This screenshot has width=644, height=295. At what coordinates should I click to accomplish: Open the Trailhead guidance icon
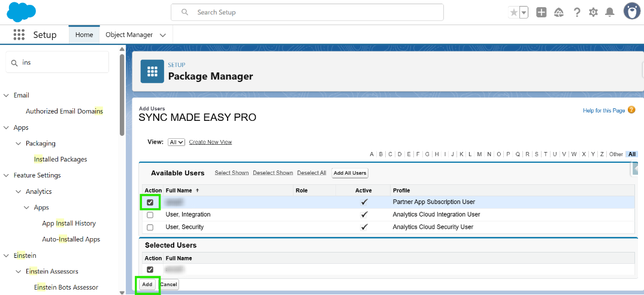coord(559,12)
